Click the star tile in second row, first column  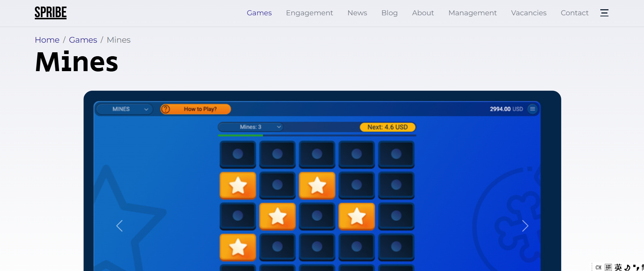point(238,185)
